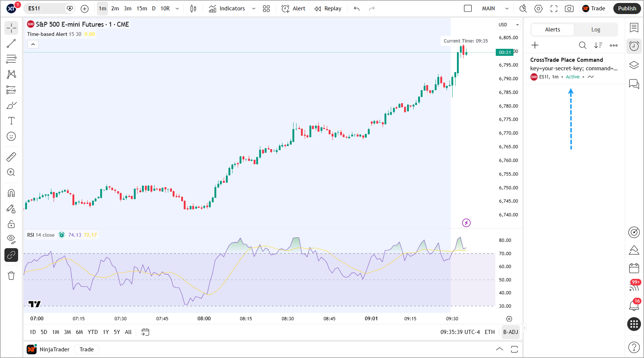Screen dimensions: 644x358
Task: Activate the magnet mode tool
Action: click(x=11, y=193)
